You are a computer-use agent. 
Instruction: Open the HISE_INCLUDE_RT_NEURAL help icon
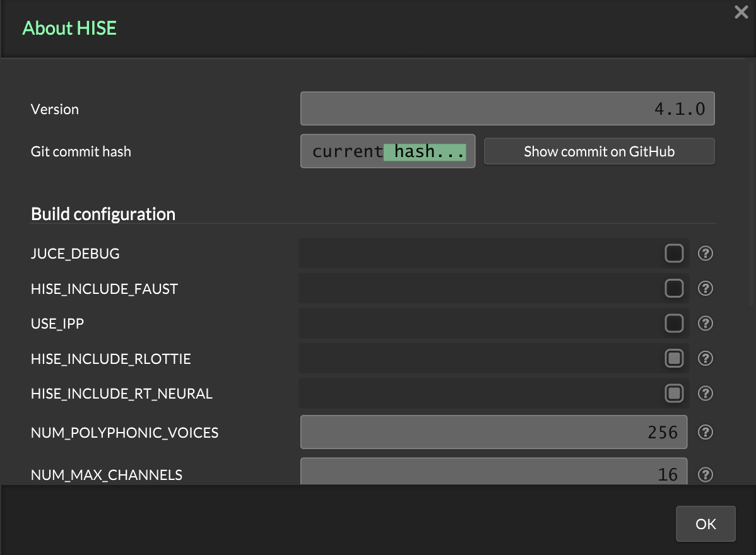click(x=706, y=394)
